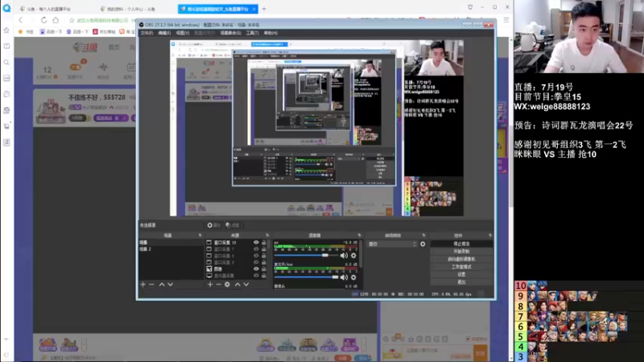The image size is (644, 362).
Task: Switch to 我的资料 个人中心 browser tab
Action: [130, 9]
